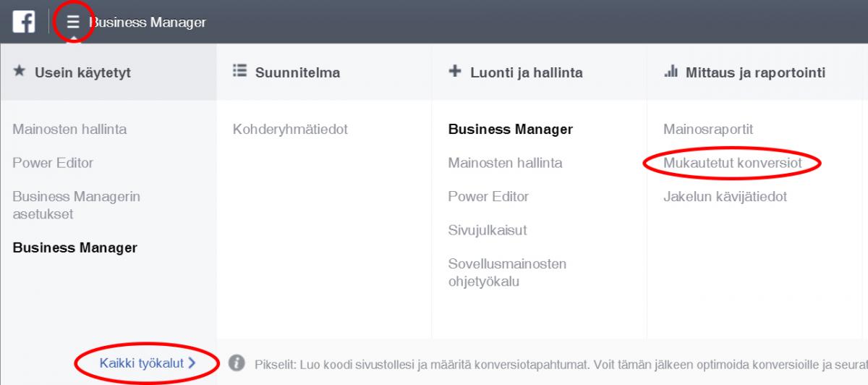
Task: Open Mainosraportit
Action: tap(708, 130)
